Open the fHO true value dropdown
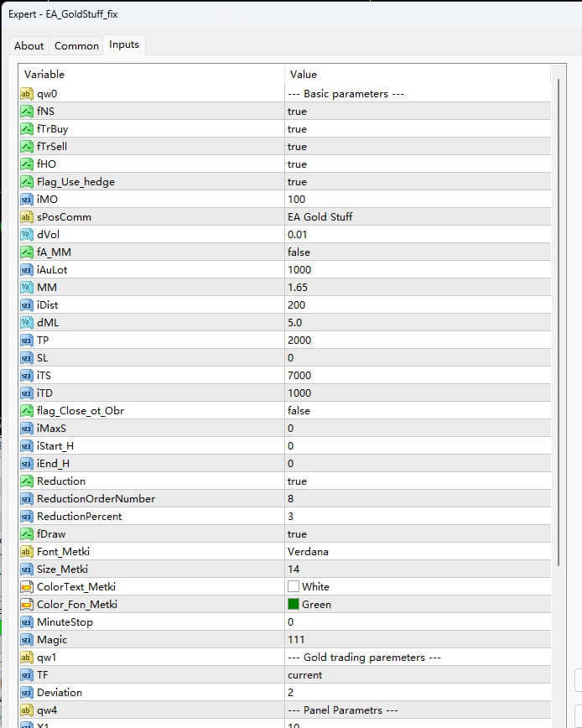 [x=418, y=164]
